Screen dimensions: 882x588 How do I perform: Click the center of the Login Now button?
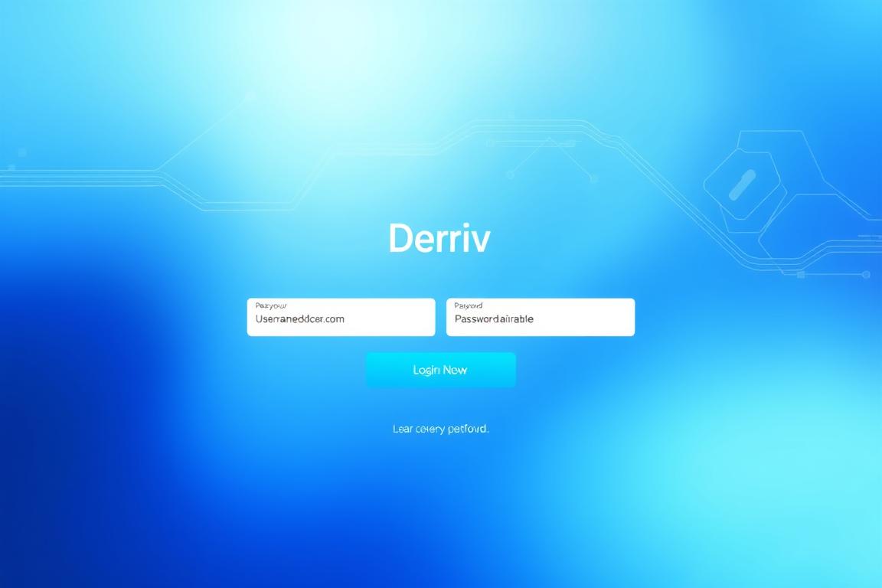[x=441, y=370]
